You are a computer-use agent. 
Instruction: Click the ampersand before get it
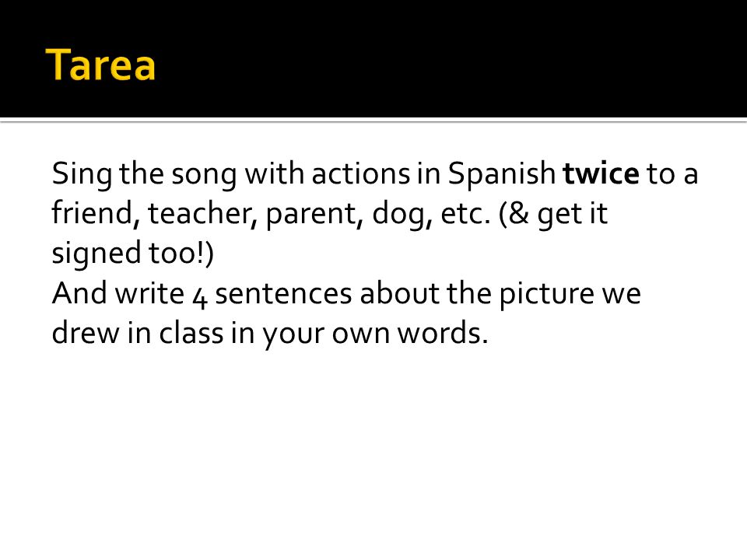tap(519, 213)
